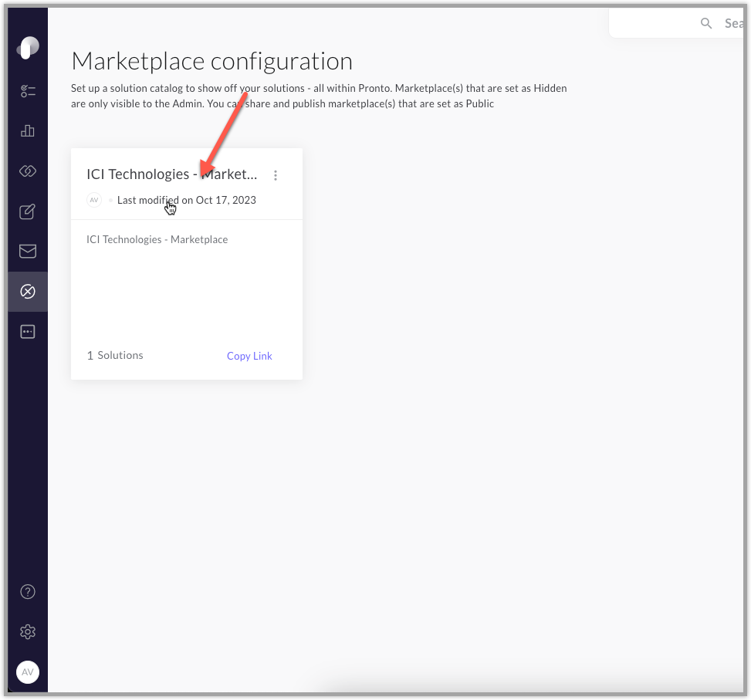Open the three-dot menu on marketplace card
This screenshot has height=700, width=751.
(x=276, y=175)
